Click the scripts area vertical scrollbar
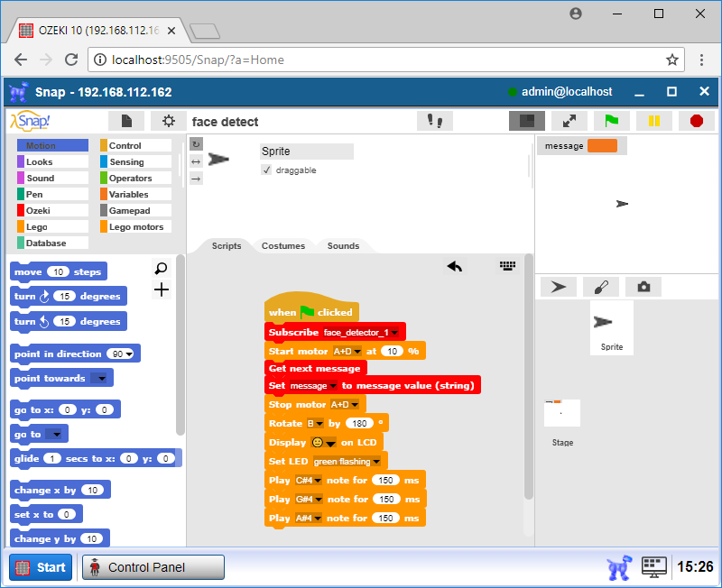Screen dimensions: 722x588 [528, 376]
